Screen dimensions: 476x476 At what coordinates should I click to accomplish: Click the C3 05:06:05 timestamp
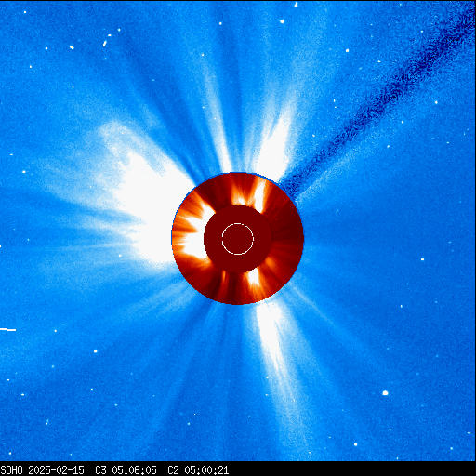pos(126,470)
